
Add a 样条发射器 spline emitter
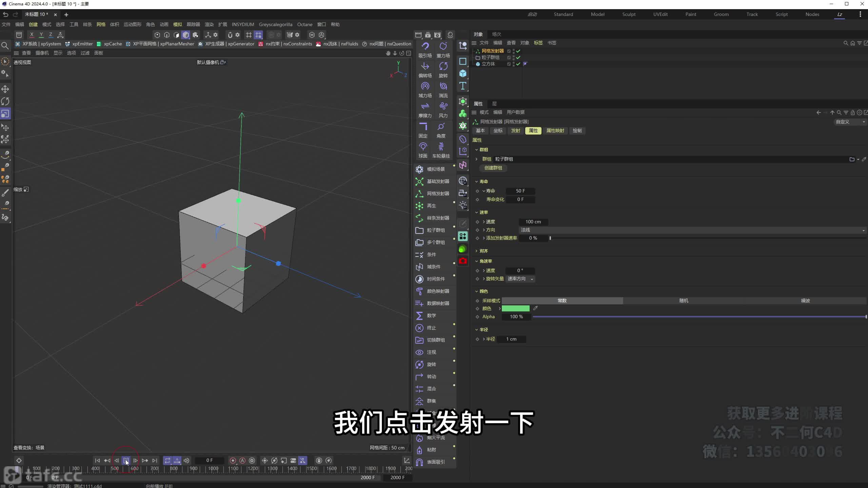435,218
